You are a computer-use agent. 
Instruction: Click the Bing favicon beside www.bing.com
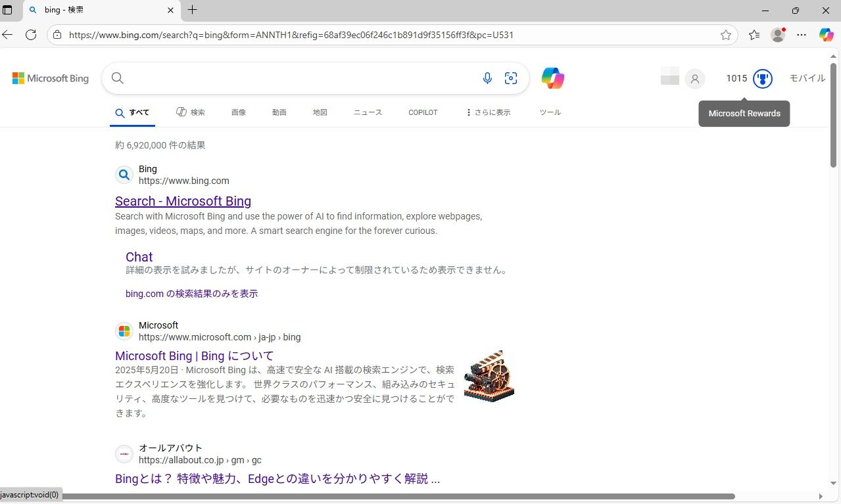click(124, 175)
